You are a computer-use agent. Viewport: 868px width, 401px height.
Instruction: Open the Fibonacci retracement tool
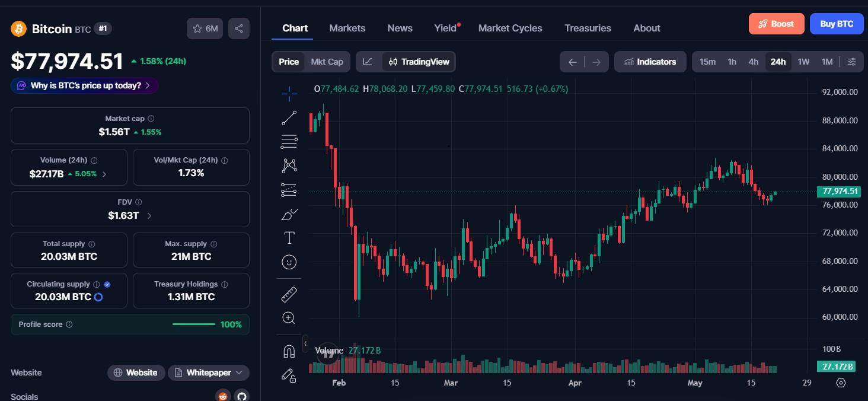289,142
